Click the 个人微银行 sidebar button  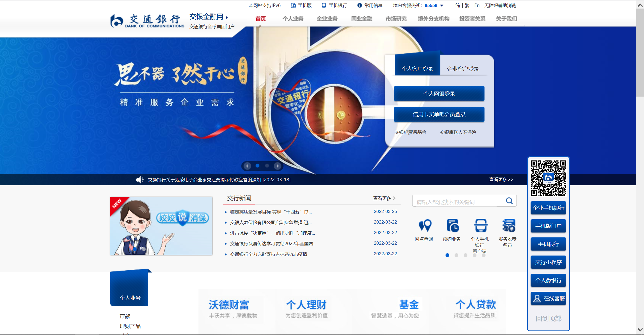548,280
